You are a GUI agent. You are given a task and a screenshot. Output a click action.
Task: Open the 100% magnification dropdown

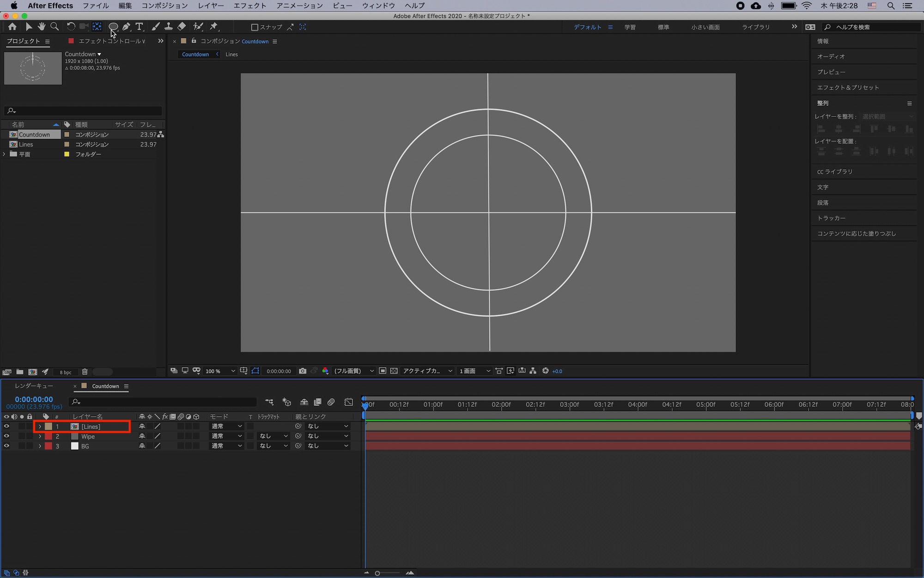[220, 371]
